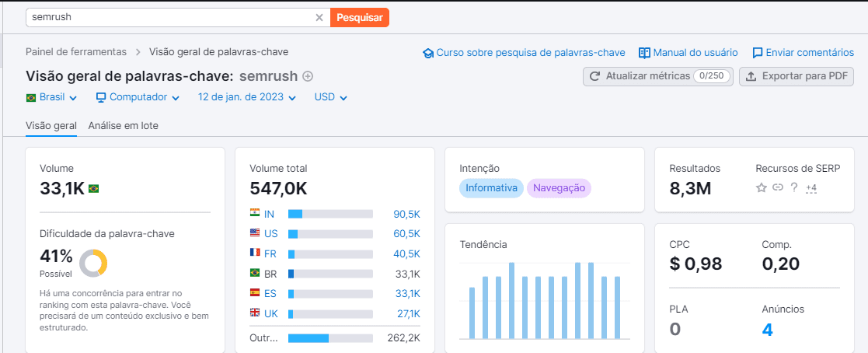
Task: Click the Anúncios count 4 link
Action: click(767, 330)
